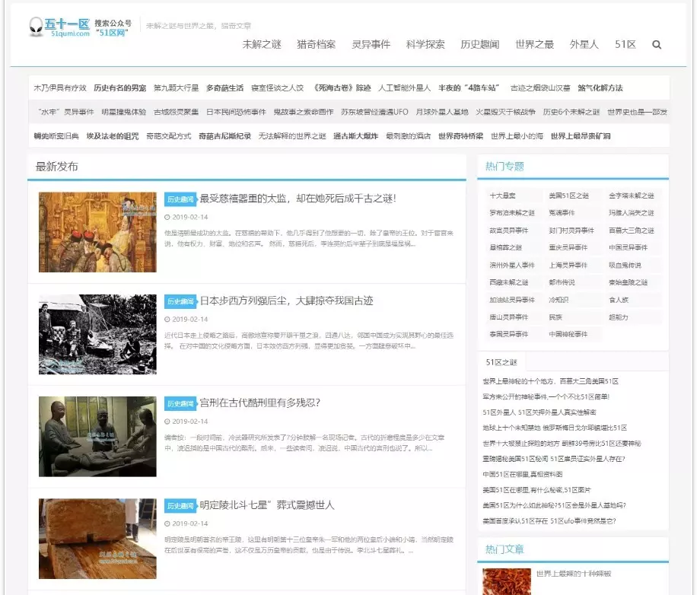Open the 月球外星人基地 tag link
Viewport: 700px width, 595px height.
[442, 112]
